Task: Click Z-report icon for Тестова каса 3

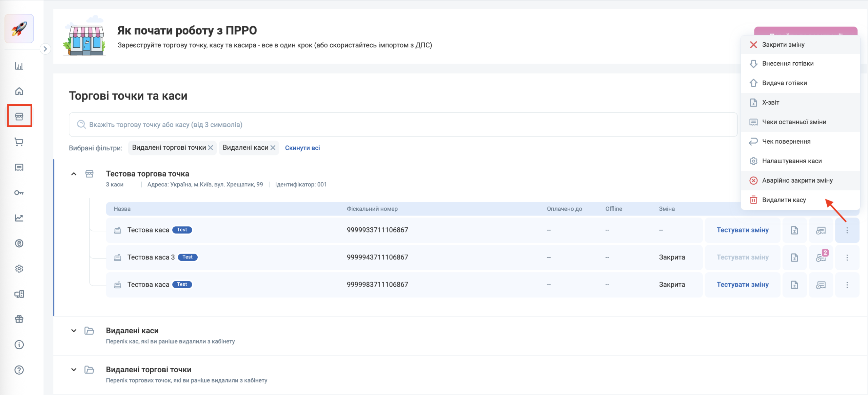Action: pyautogui.click(x=794, y=257)
